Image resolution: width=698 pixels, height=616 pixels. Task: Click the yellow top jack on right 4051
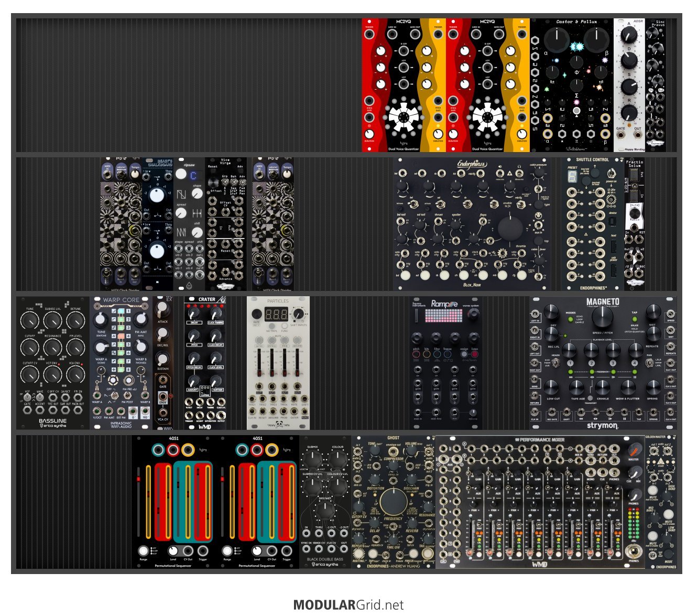coord(272,450)
